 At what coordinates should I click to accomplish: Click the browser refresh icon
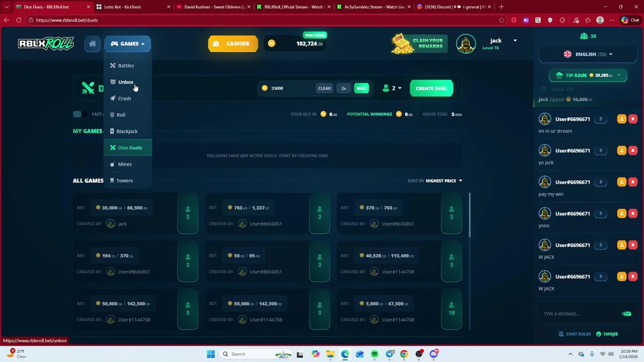19,20
